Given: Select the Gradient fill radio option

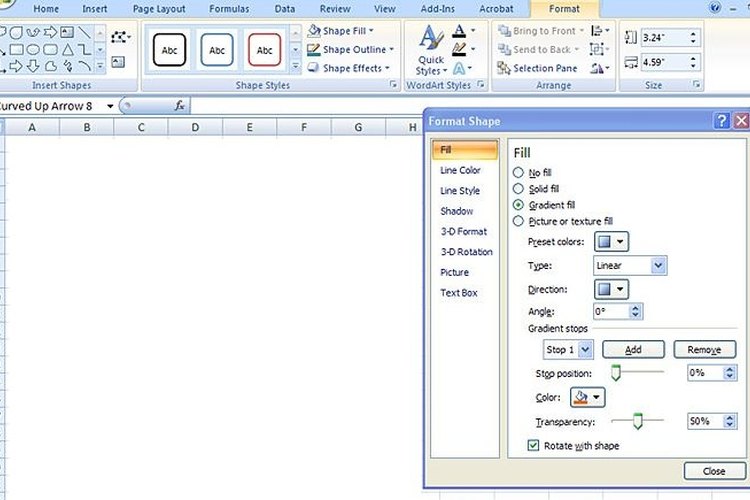Looking at the screenshot, I should pyautogui.click(x=518, y=205).
